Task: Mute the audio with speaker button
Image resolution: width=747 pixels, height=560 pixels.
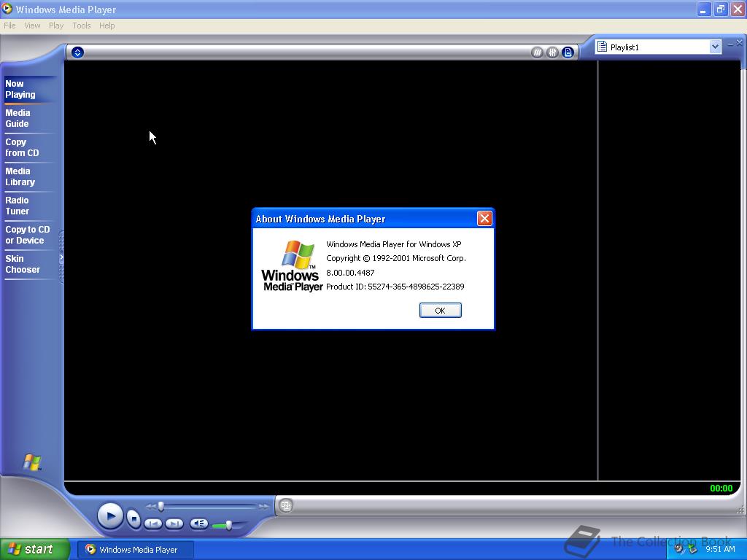Action: 199,524
